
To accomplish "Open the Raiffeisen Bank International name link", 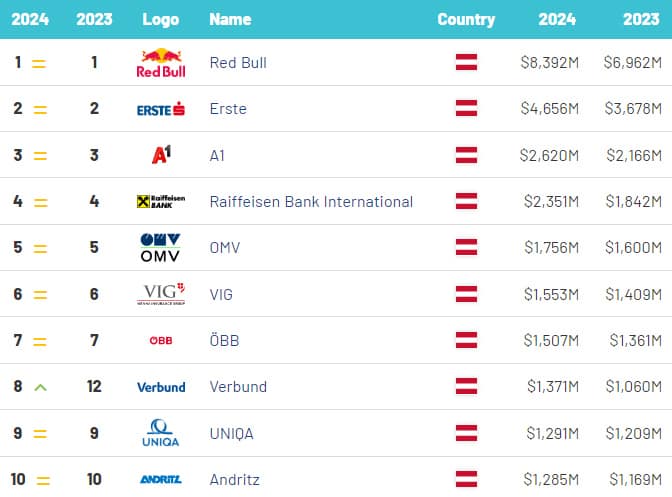I will [311, 201].
